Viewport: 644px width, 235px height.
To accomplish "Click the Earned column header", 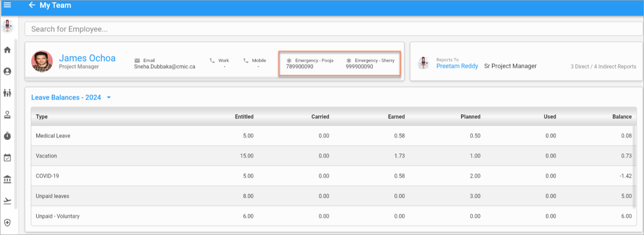I will pyautogui.click(x=396, y=117).
